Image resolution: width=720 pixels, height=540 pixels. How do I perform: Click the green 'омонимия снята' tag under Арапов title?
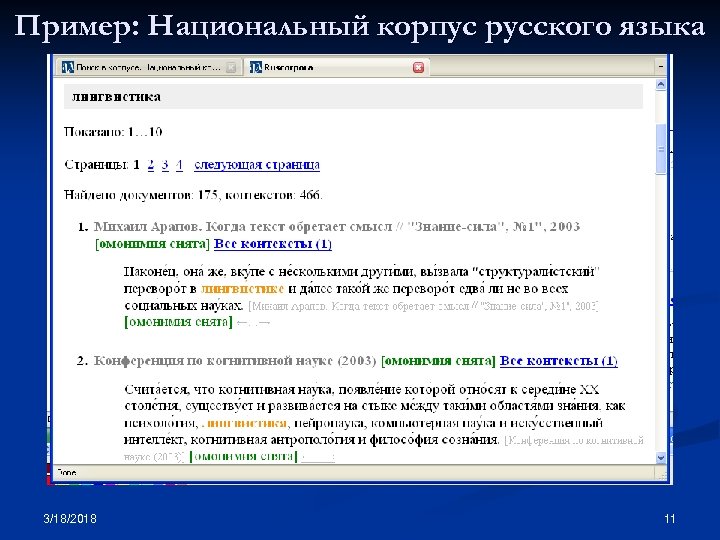click(152, 243)
